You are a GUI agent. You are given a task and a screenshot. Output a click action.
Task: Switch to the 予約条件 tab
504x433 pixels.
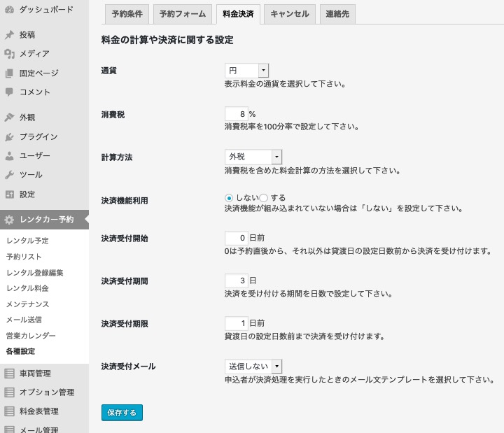126,14
